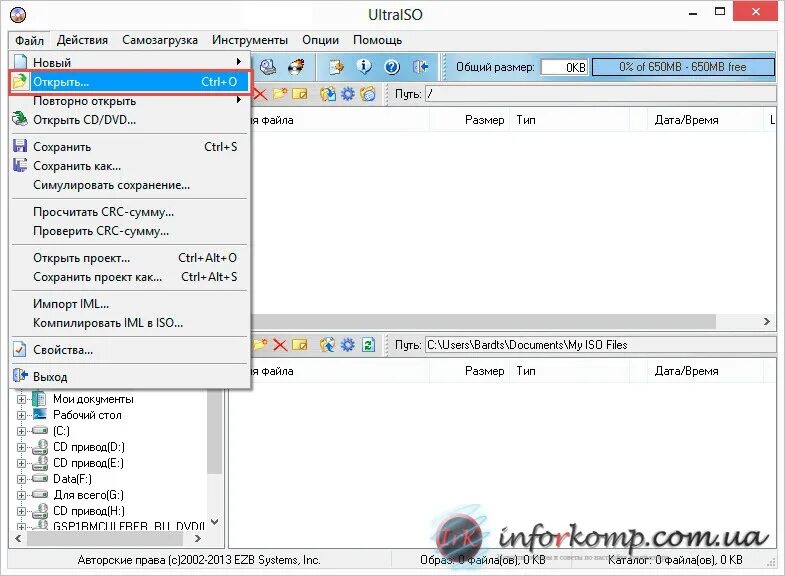Click the door icon beside Выход
Screen dimensions: 785x576
pyautogui.click(x=20, y=376)
